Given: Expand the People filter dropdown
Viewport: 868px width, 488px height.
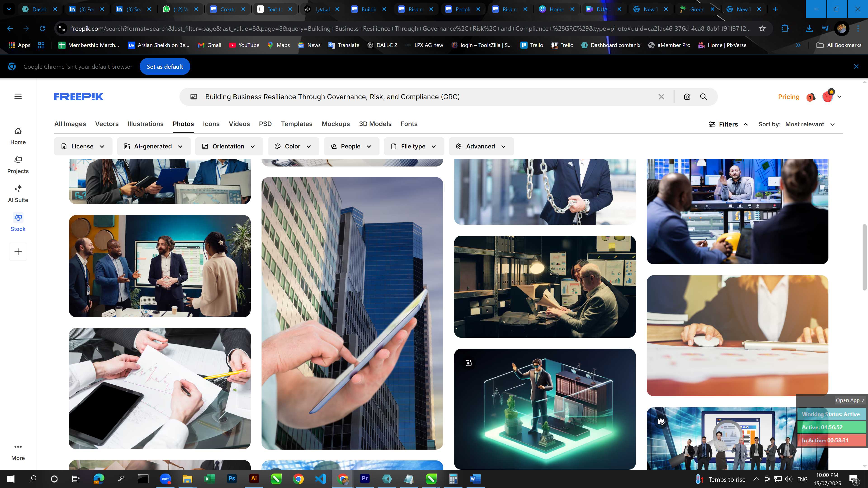Looking at the screenshot, I should click(x=351, y=146).
